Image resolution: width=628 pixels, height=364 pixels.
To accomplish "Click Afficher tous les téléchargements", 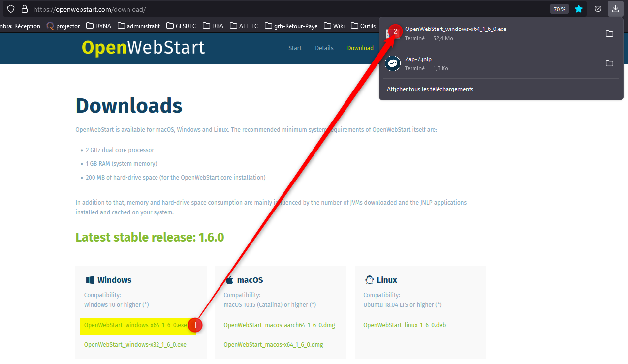I will (x=430, y=89).
